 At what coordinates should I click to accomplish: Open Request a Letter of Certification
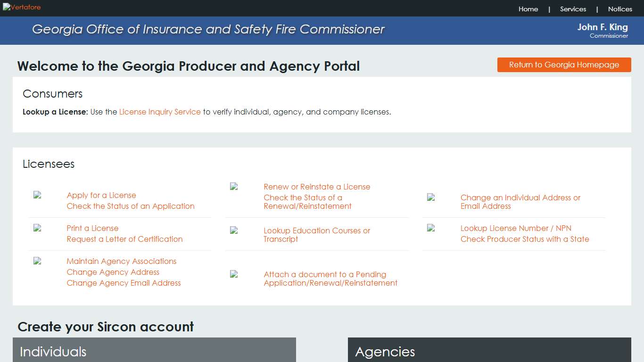coord(124,239)
